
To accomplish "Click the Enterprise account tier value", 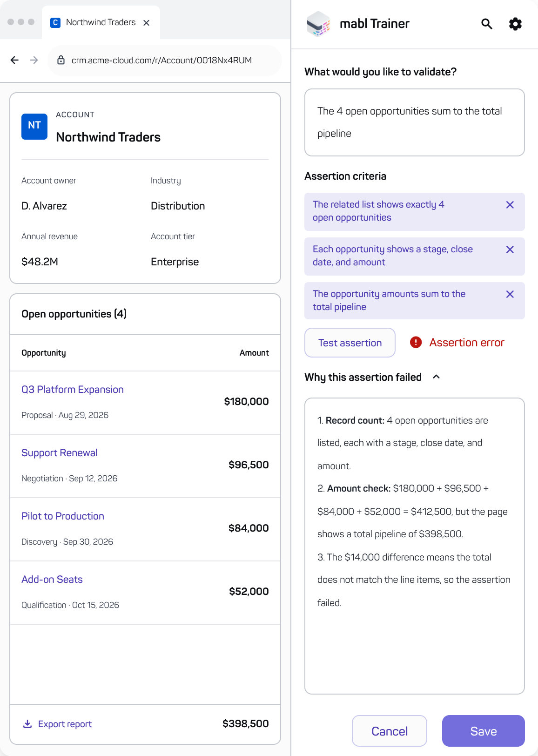I will [175, 262].
